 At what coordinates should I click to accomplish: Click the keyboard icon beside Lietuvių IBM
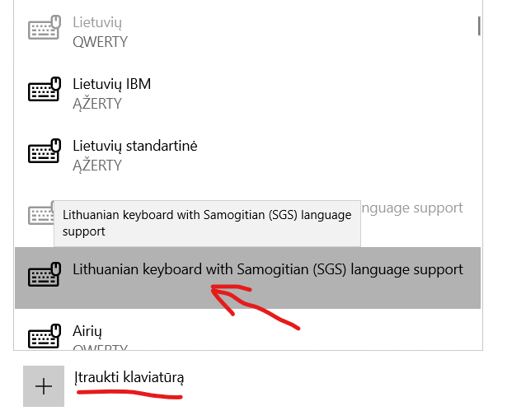point(45,89)
